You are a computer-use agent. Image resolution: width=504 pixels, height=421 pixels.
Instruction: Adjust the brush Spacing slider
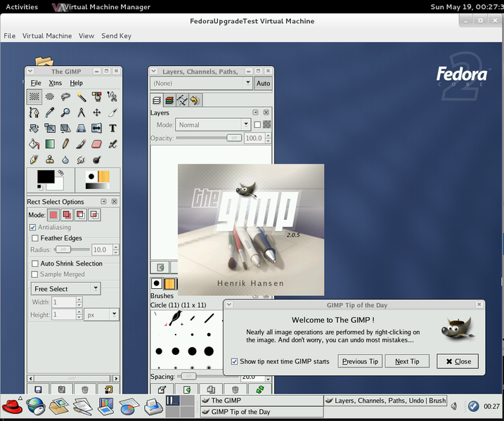187,376
